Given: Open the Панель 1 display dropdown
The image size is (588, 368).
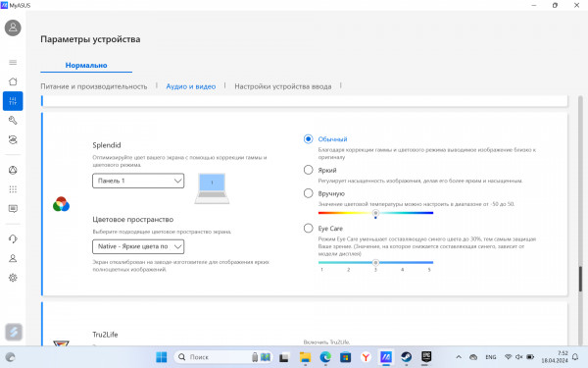Looking at the screenshot, I should (138, 181).
